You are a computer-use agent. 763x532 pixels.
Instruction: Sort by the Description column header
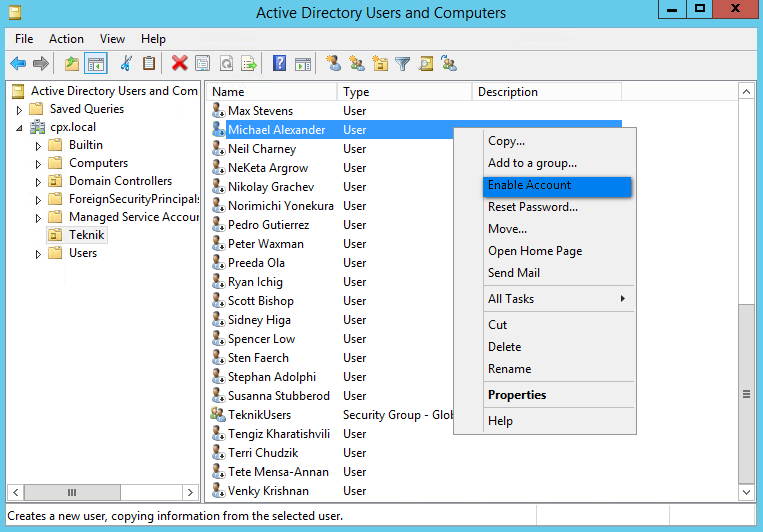(547, 92)
